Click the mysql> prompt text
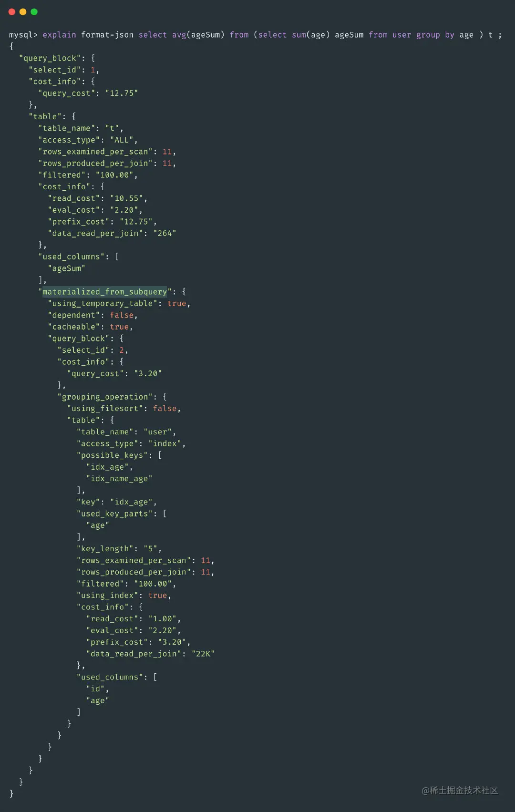 (x=23, y=35)
